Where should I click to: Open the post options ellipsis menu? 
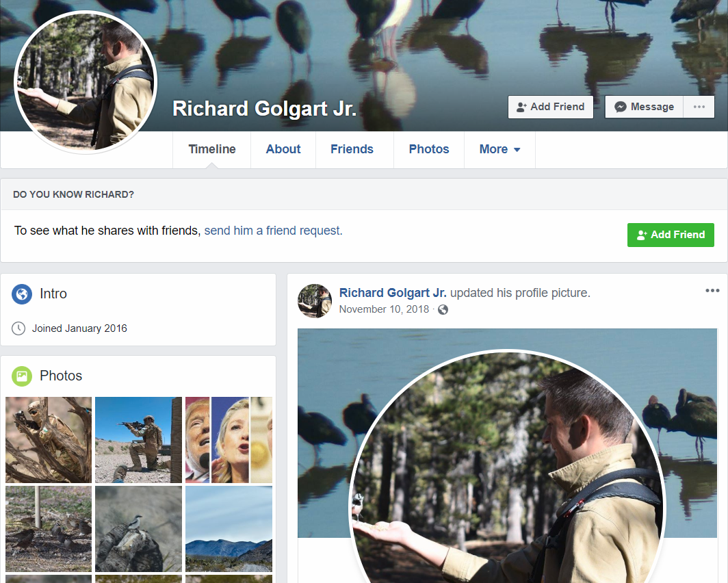click(712, 291)
